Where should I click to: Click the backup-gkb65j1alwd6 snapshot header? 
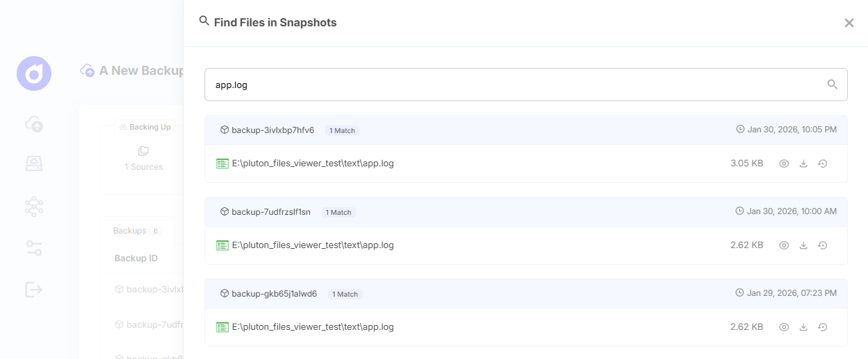coord(526,293)
